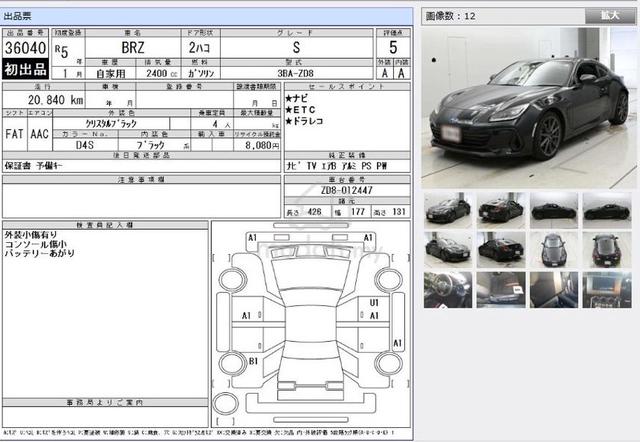Click the ★ドラレコ sales point

[x=304, y=121]
